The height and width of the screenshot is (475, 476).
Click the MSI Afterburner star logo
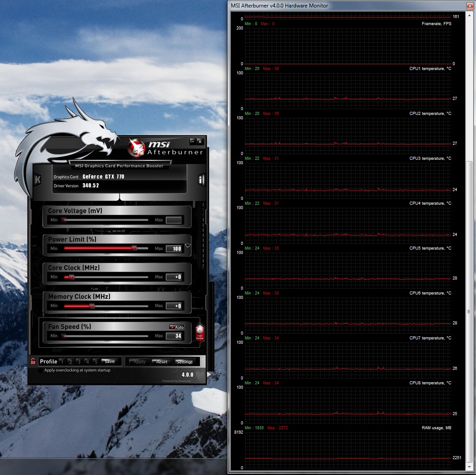click(136, 148)
